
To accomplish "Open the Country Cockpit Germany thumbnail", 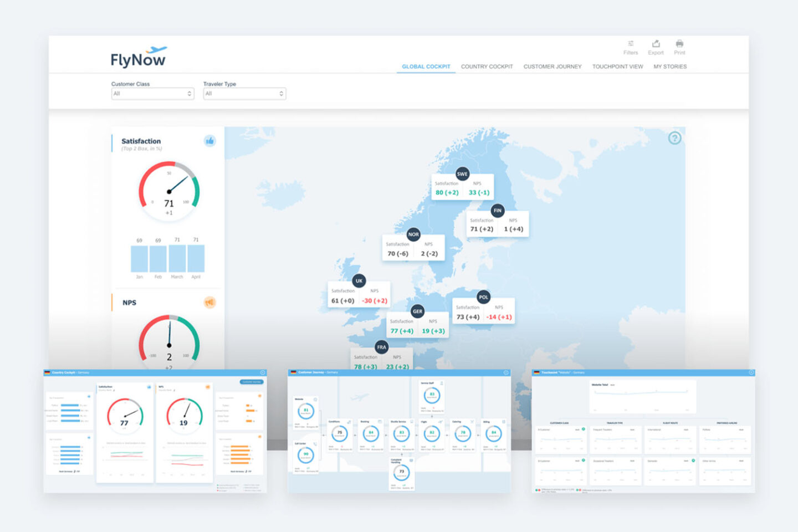I will [155, 431].
